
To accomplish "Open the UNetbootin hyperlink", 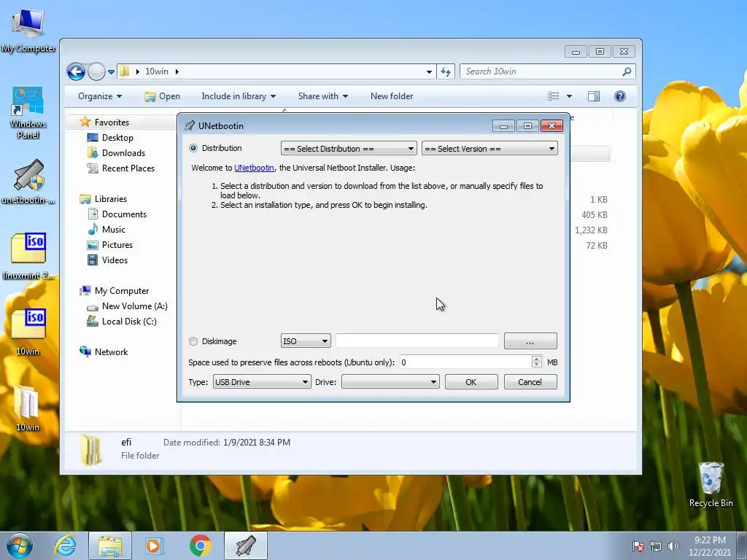I will [x=254, y=168].
